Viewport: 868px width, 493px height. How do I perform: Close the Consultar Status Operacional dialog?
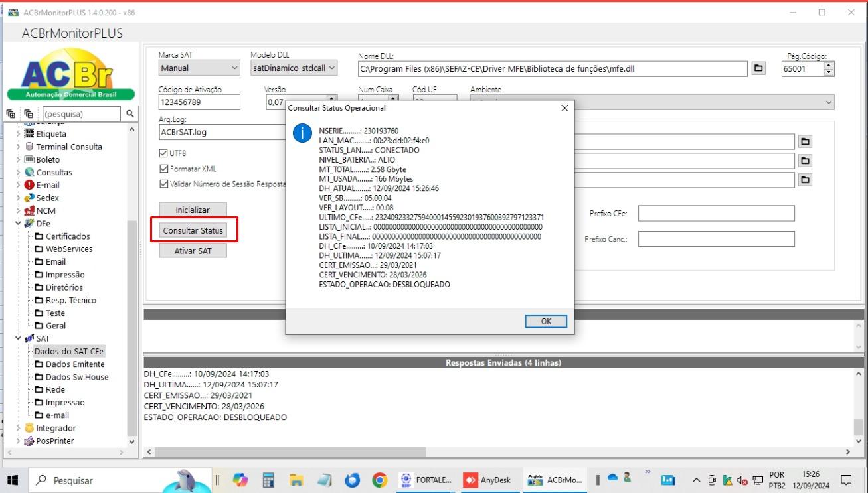click(x=564, y=108)
